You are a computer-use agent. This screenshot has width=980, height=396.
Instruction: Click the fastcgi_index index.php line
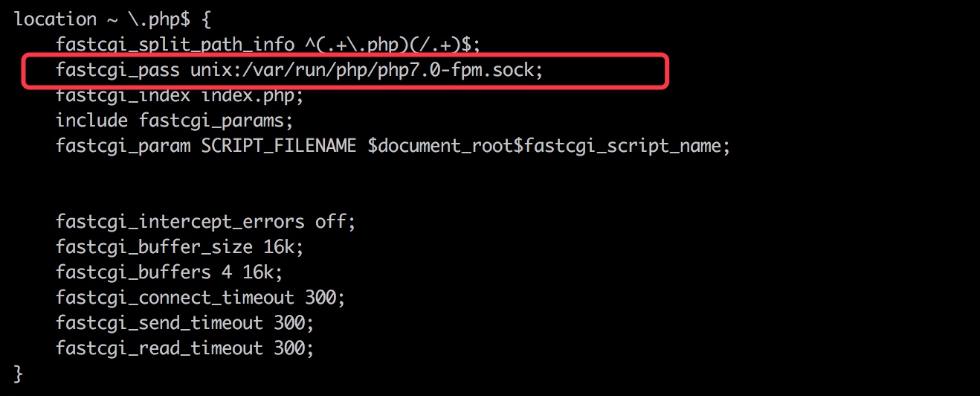pyautogui.click(x=180, y=95)
